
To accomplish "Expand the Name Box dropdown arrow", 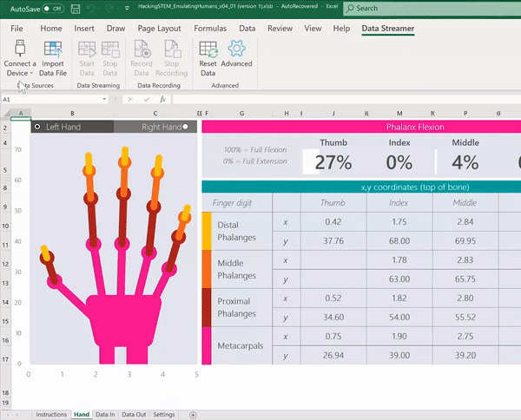I will click(104, 99).
